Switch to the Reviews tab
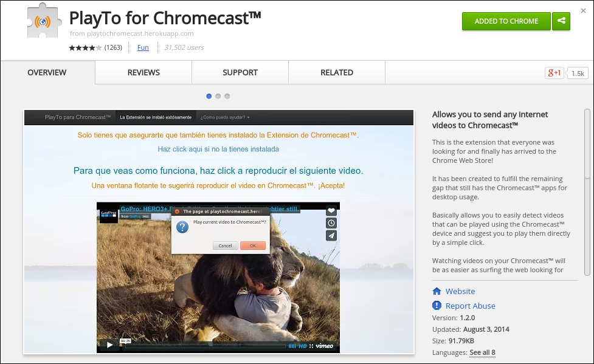 [x=143, y=72]
